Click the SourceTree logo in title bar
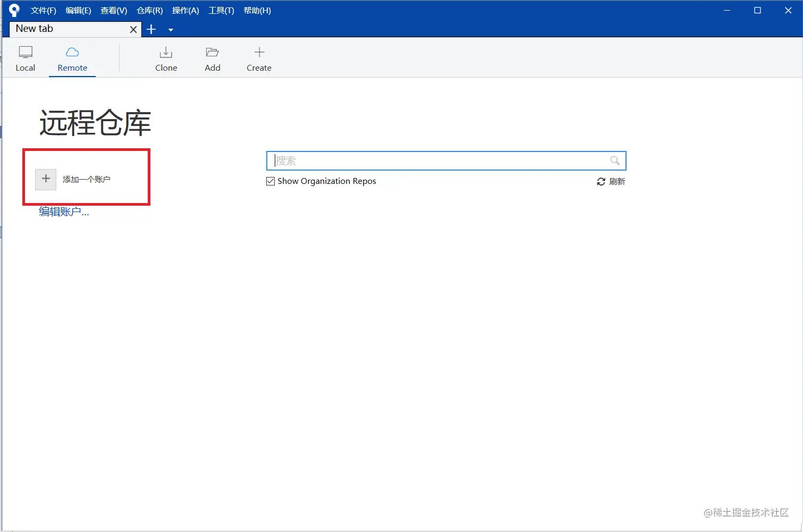The height and width of the screenshot is (532, 803). (14, 10)
